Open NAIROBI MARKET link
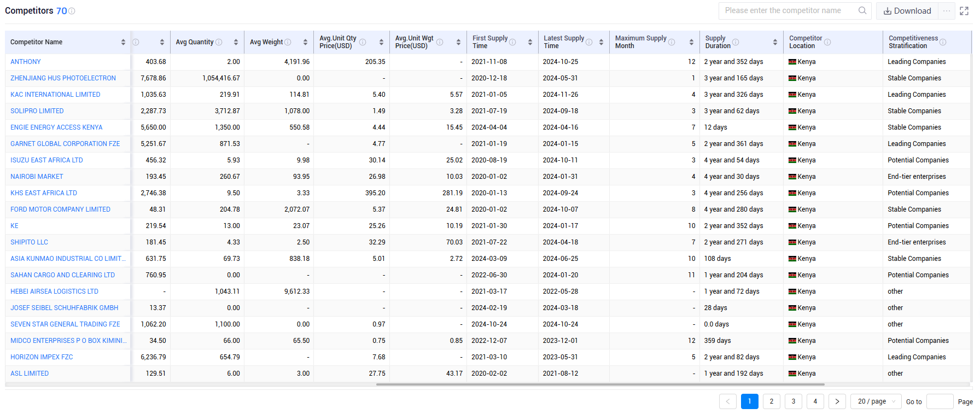The image size is (980, 414). click(x=37, y=177)
